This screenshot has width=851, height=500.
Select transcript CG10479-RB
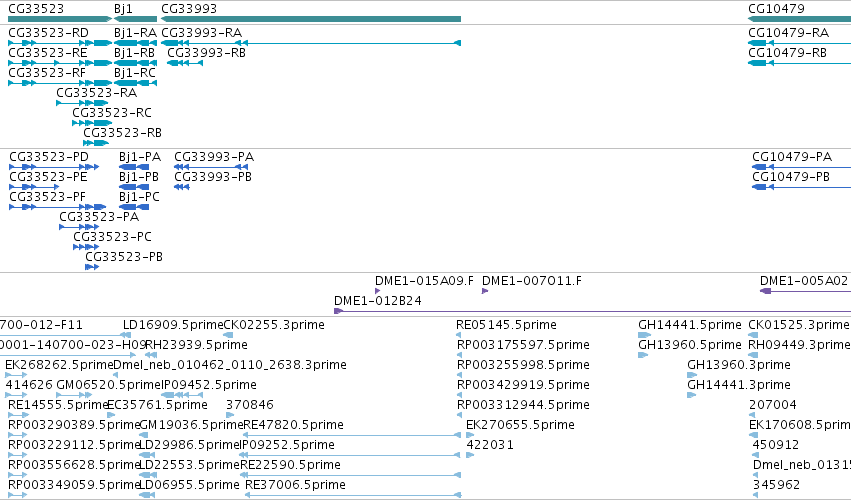[x=799, y=63]
